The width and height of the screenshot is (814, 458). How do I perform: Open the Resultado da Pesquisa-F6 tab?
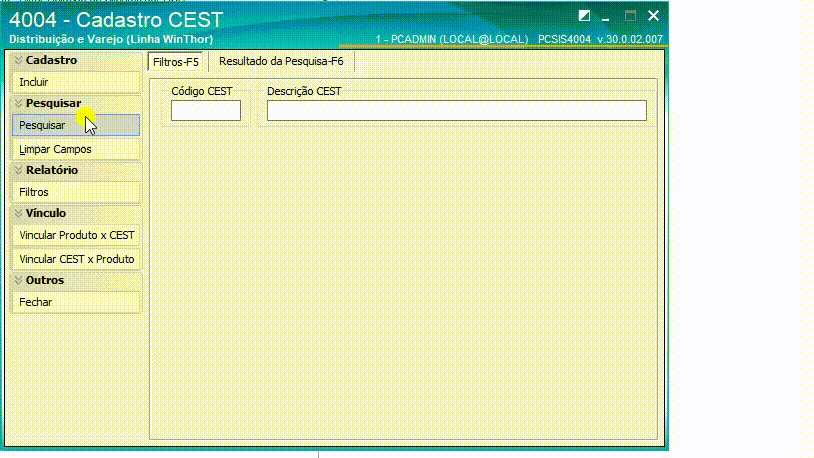(x=281, y=61)
